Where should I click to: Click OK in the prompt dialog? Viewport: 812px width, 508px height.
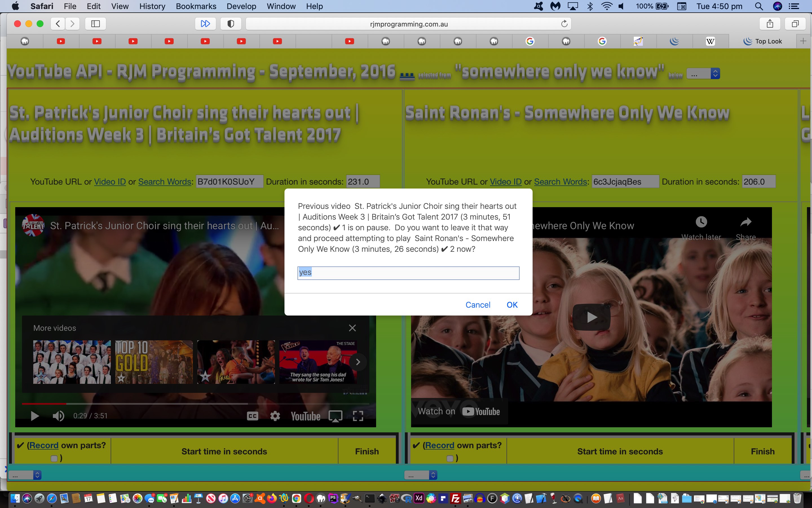pos(512,305)
